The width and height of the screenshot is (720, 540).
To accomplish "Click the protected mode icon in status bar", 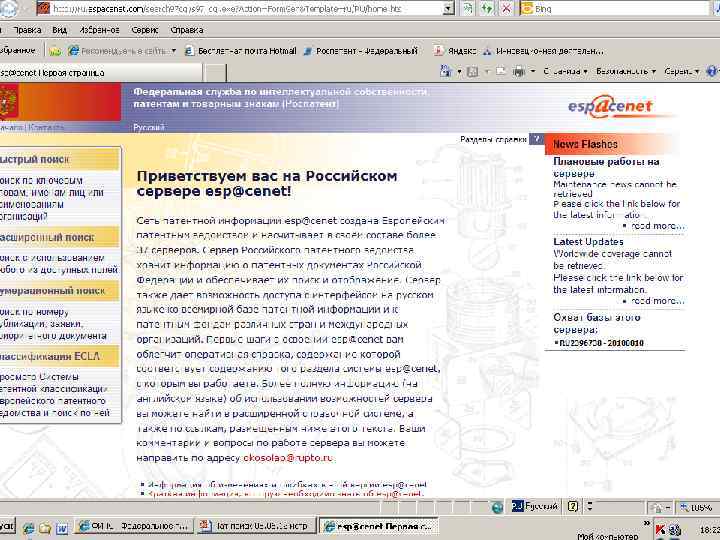I will (x=657, y=508).
